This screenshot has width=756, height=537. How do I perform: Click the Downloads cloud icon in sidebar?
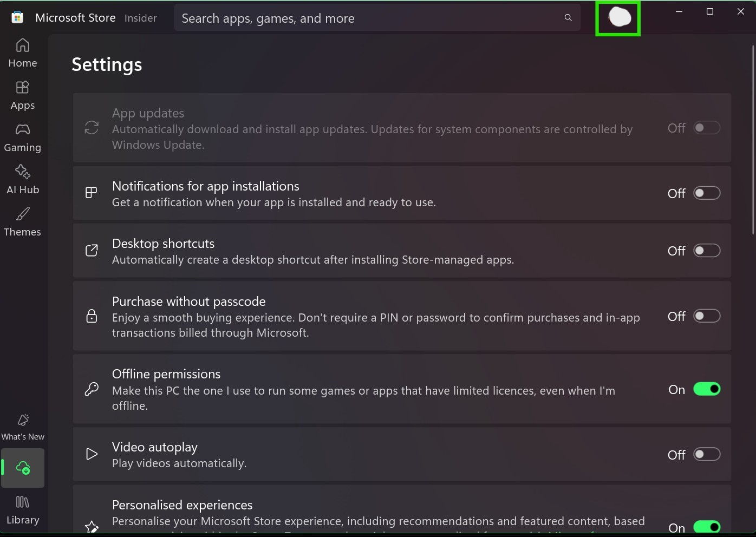tap(23, 468)
